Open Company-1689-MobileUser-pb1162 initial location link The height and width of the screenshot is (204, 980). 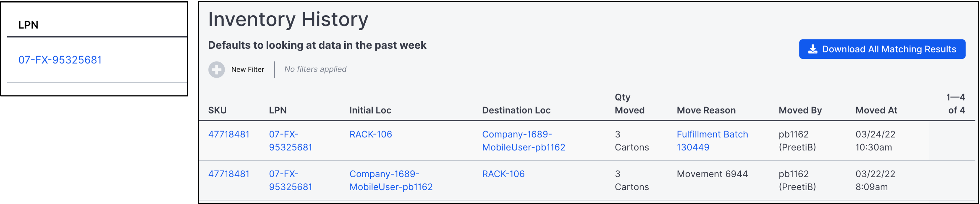point(391,180)
